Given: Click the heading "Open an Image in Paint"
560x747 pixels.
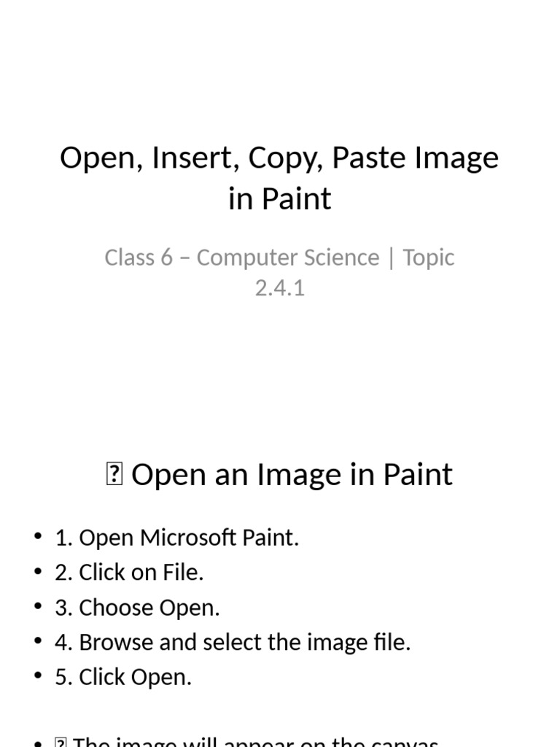Looking at the screenshot, I should (292, 474).
